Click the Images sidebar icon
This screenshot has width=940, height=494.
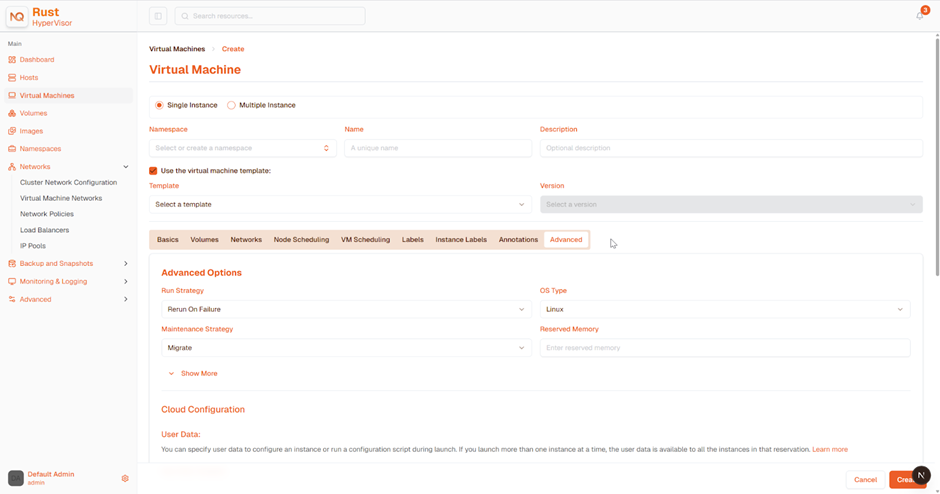click(x=12, y=131)
